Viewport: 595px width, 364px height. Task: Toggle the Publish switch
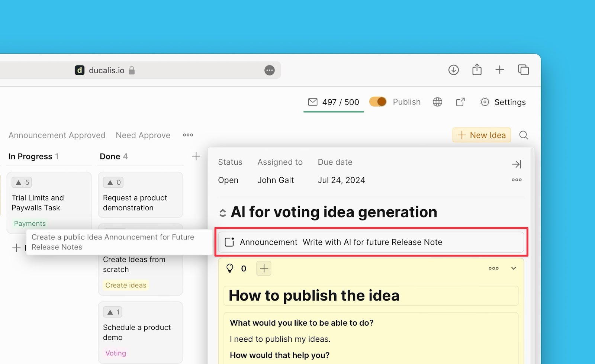[x=377, y=102]
